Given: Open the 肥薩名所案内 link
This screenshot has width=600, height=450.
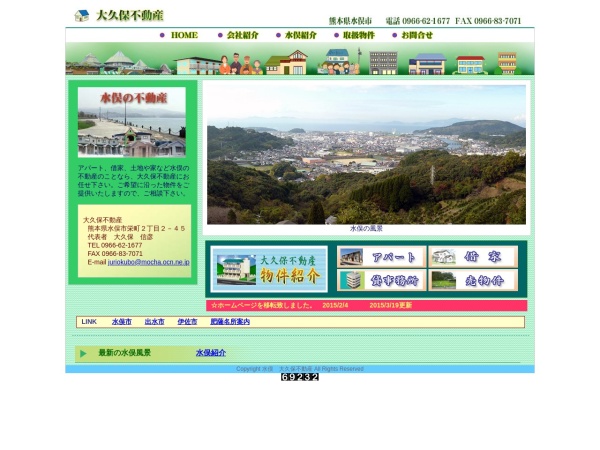Looking at the screenshot, I should pyautogui.click(x=230, y=322).
